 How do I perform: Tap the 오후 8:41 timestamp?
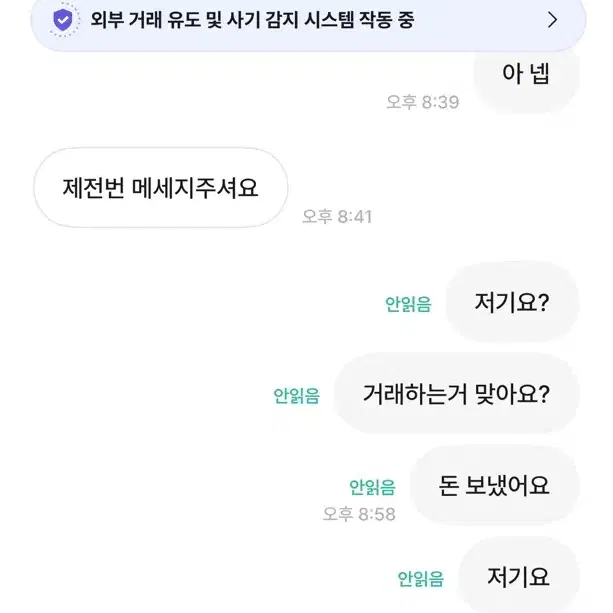coord(337,216)
